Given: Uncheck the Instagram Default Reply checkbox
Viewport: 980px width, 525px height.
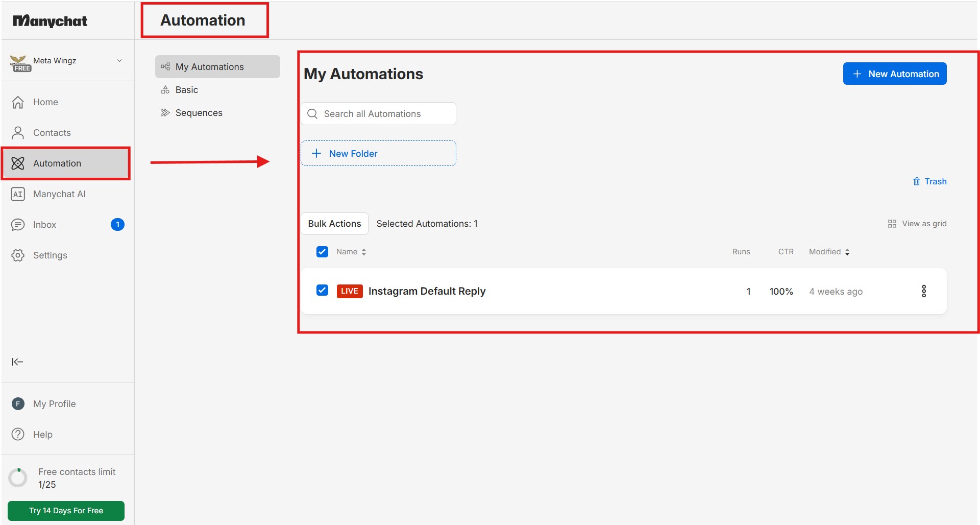Looking at the screenshot, I should (x=322, y=291).
